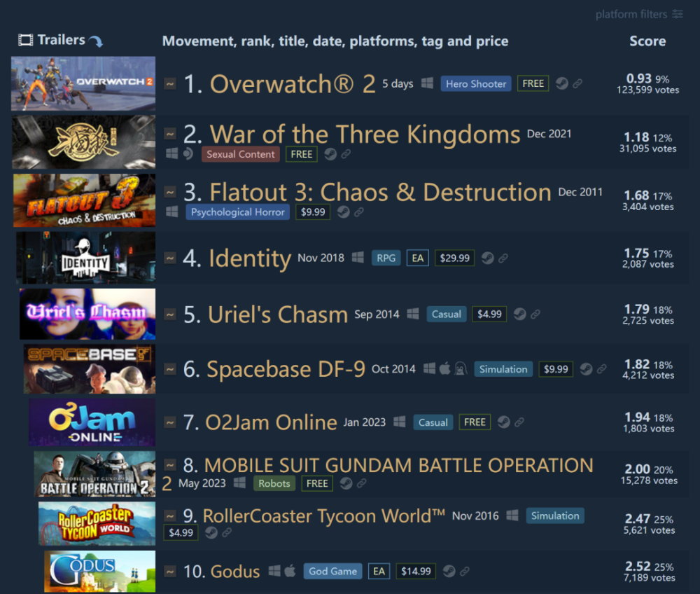Expand movement box beside Flatout 3 rank

(170, 192)
